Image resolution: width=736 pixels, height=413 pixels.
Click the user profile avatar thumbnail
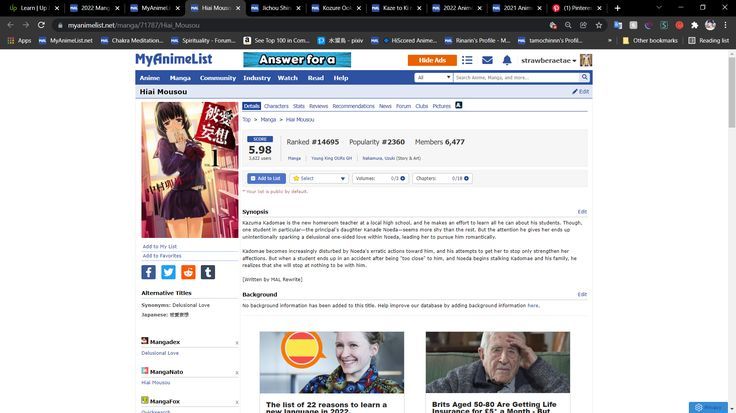coord(586,60)
